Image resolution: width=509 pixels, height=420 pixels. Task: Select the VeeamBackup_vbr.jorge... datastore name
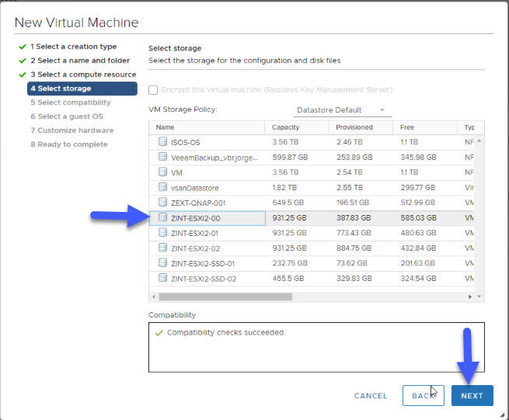coord(214,158)
